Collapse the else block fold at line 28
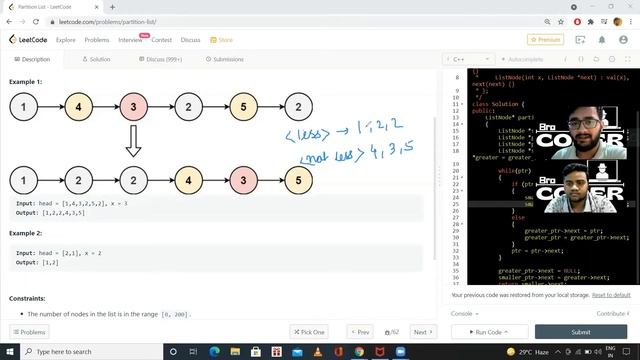This screenshot has width=640, height=360. point(462,224)
